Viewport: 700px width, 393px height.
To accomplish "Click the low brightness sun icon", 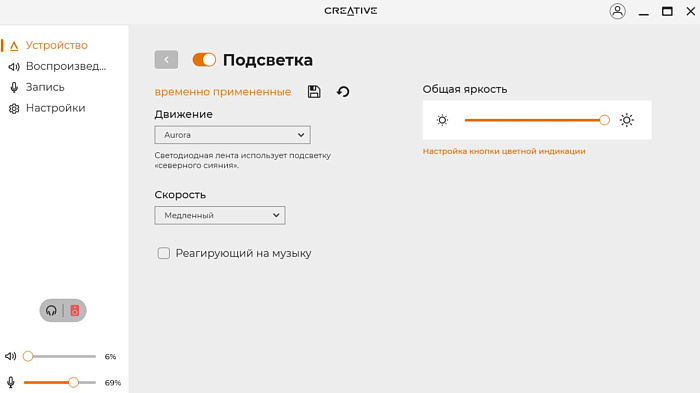I will coord(442,120).
